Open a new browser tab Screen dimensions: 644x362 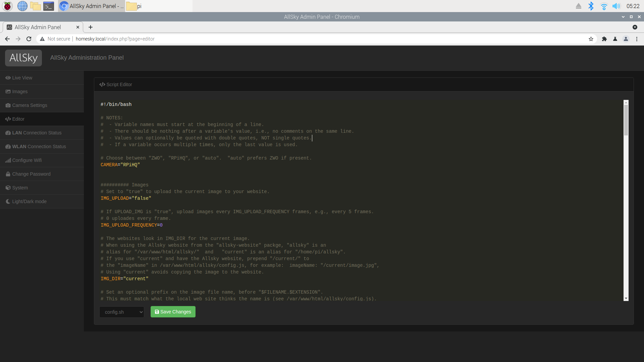(x=91, y=27)
